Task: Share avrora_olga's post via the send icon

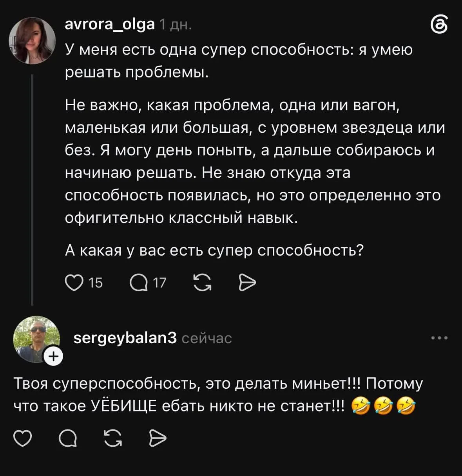Action: click(x=247, y=283)
